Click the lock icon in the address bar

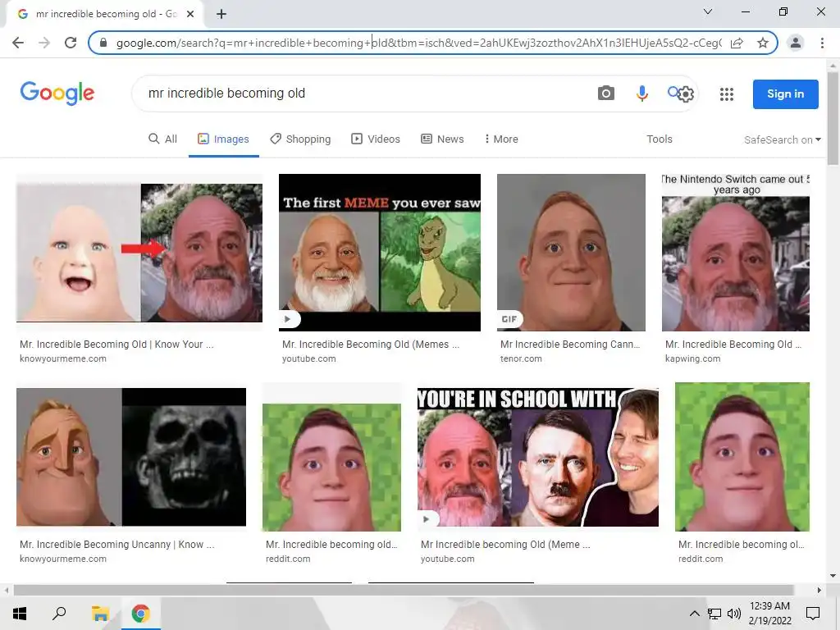103,43
